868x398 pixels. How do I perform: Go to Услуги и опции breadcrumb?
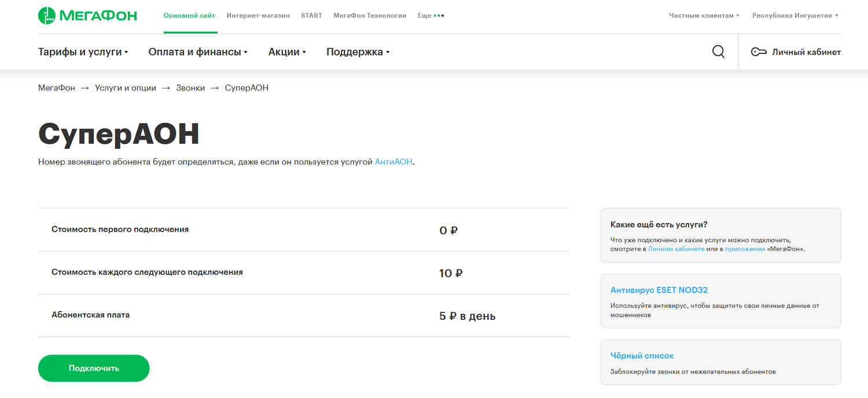tap(126, 88)
